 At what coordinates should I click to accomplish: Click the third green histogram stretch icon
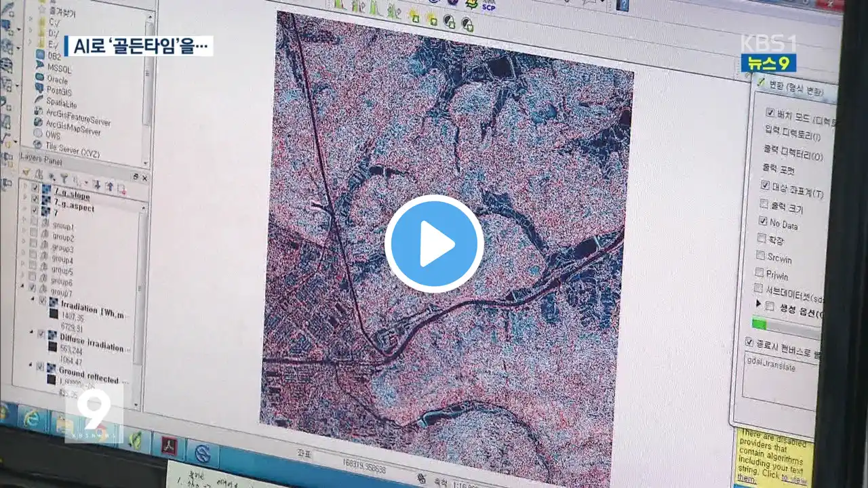[x=375, y=7]
